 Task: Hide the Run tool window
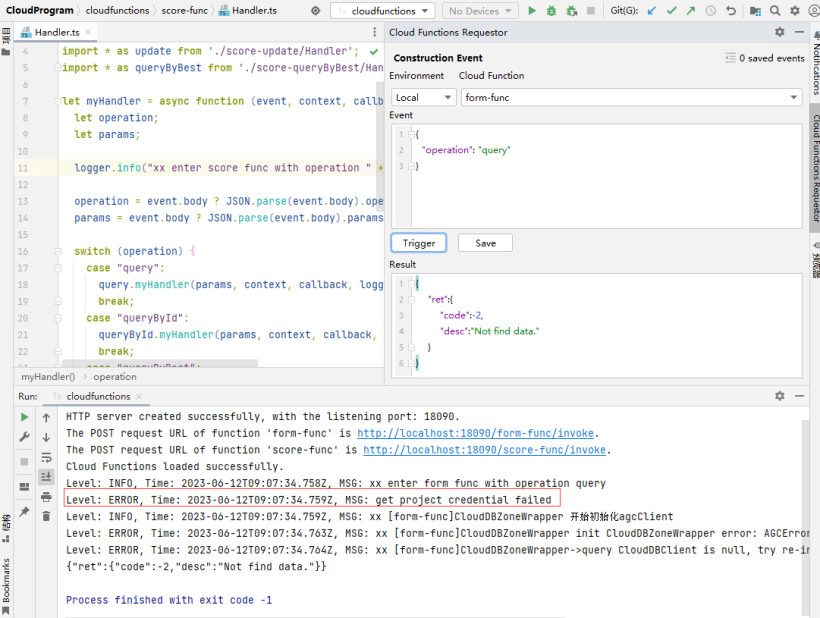click(799, 396)
